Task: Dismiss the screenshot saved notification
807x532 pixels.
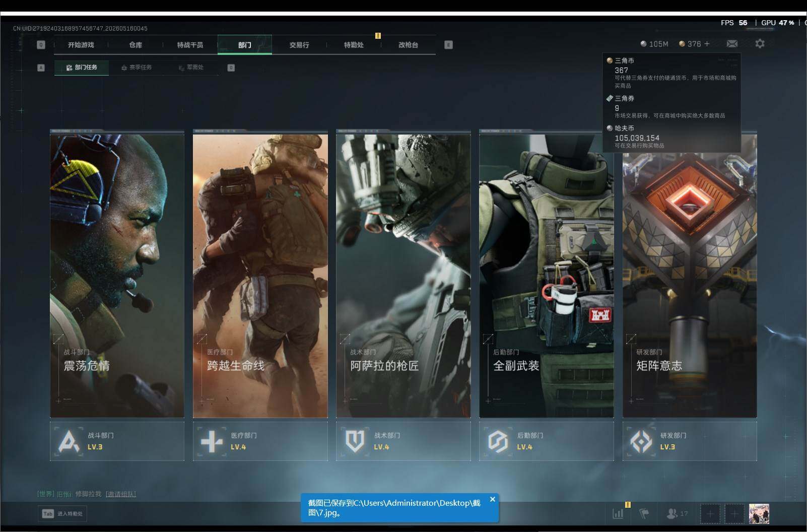Action: [492, 499]
